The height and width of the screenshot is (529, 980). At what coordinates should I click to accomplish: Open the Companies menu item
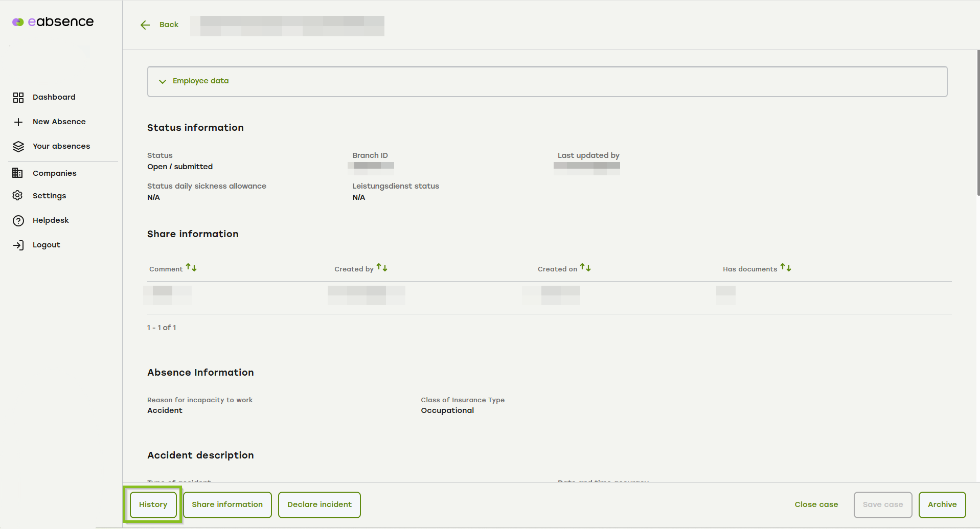point(54,173)
